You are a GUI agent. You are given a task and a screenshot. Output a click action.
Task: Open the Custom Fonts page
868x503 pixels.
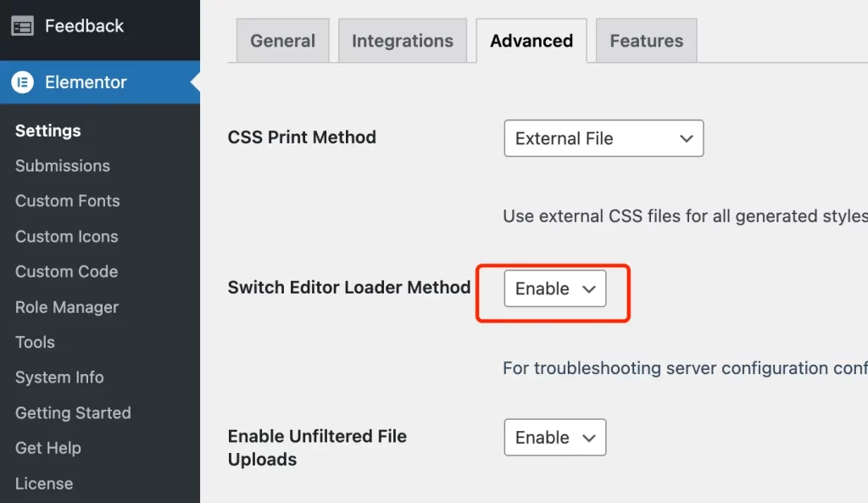68,200
